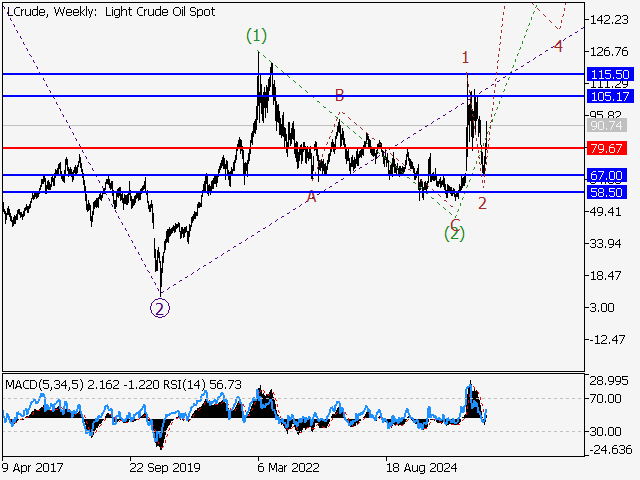Click the 6 Mar 2022 date label

(288, 467)
